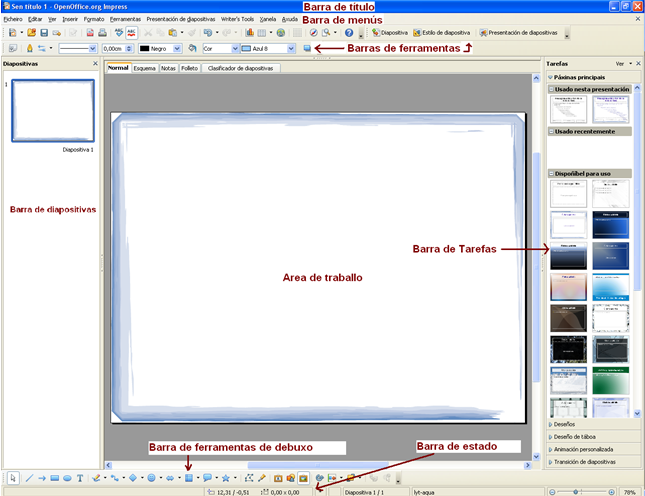Screen dimensions: 645x496
Task: Save the presentation with floppy icon
Action: click(44, 32)
